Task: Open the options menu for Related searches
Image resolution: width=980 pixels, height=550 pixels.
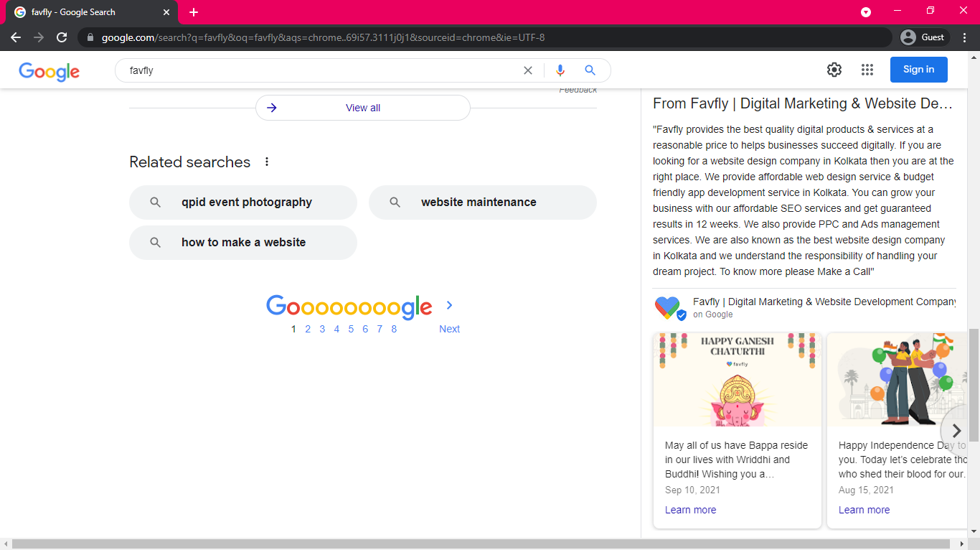Action: pyautogui.click(x=266, y=162)
